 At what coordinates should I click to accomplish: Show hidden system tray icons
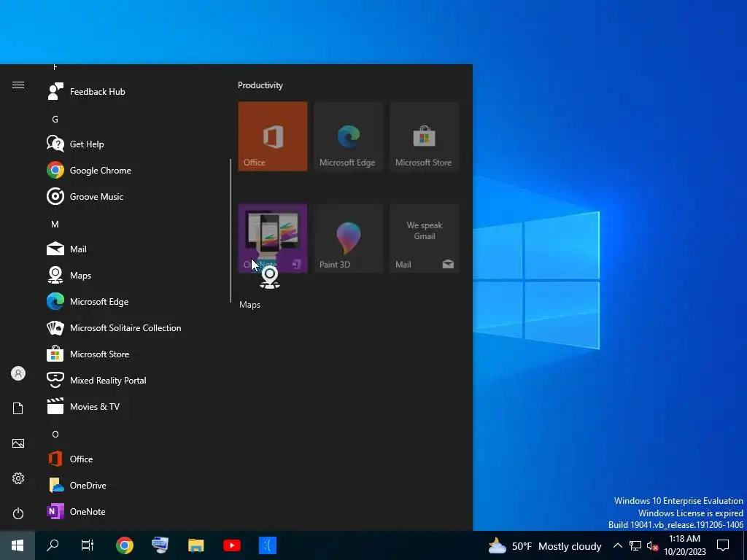(617, 545)
